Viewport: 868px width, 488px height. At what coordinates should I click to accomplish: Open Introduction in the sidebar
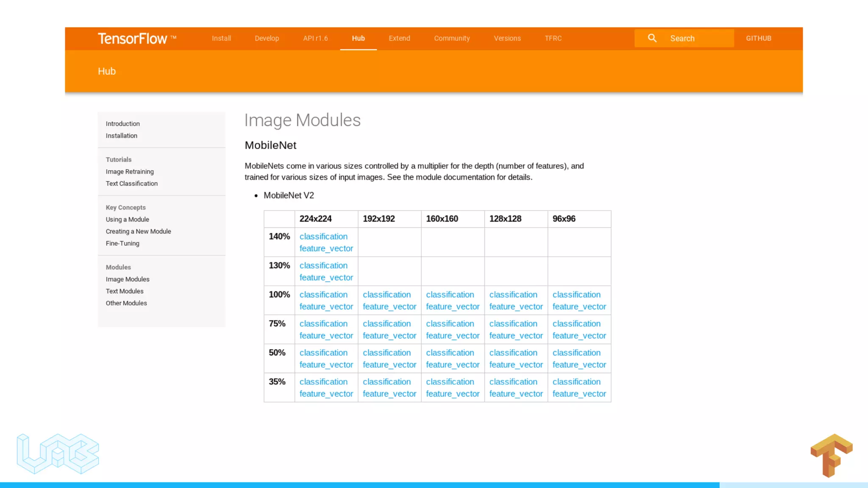122,124
